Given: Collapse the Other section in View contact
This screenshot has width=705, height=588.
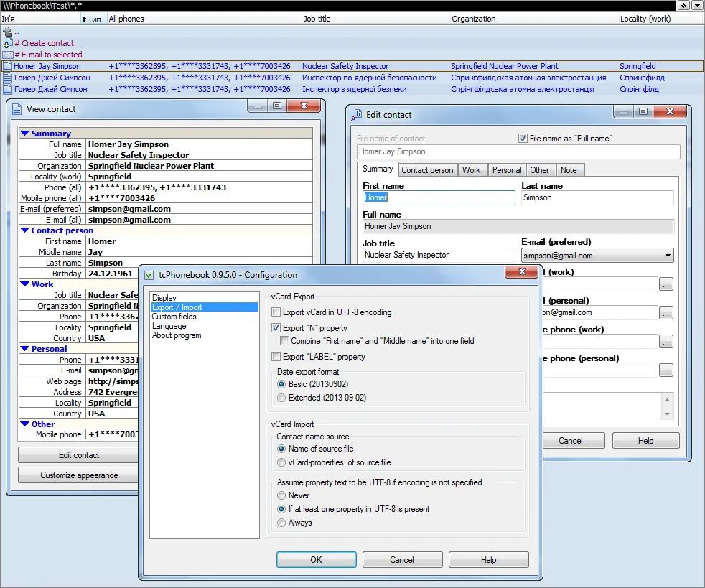Looking at the screenshot, I should point(24,424).
